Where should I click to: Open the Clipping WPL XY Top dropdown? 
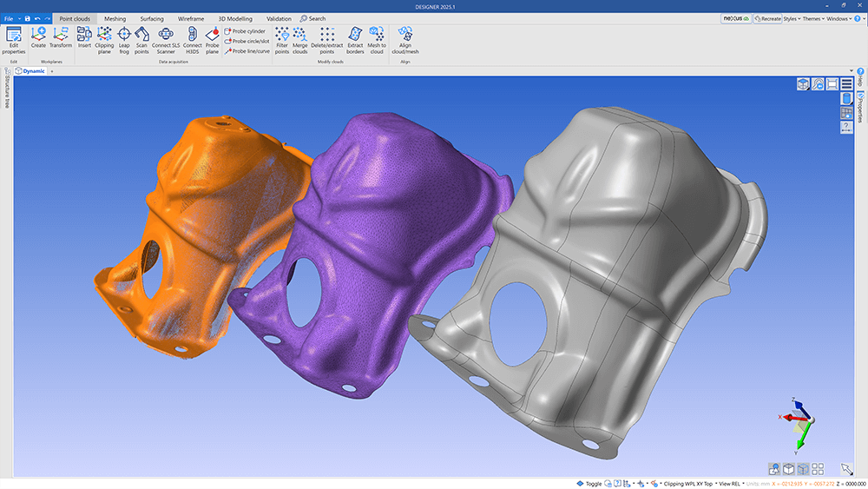tap(689, 484)
